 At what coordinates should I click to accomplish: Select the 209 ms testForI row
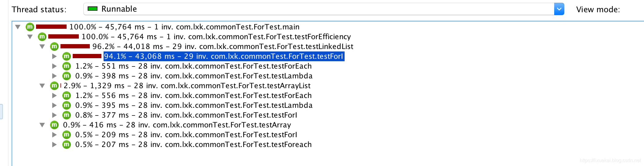(x=186, y=135)
